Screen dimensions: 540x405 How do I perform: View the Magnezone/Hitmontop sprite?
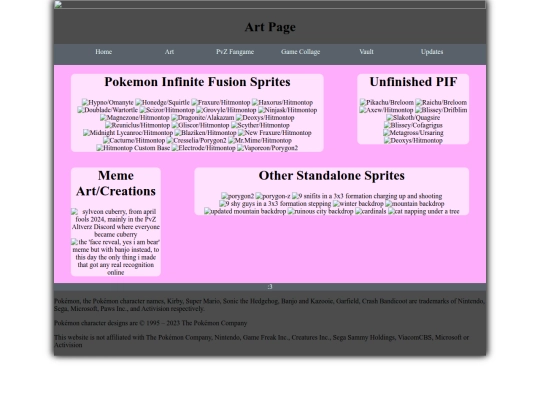[x=135, y=117]
